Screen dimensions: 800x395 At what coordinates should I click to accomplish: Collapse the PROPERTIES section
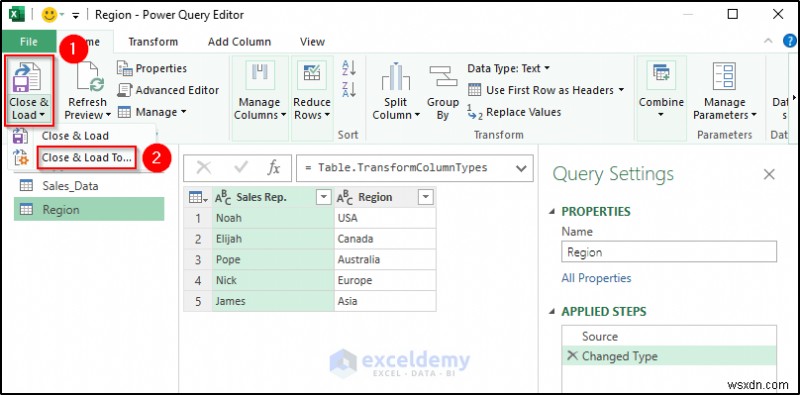553,211
